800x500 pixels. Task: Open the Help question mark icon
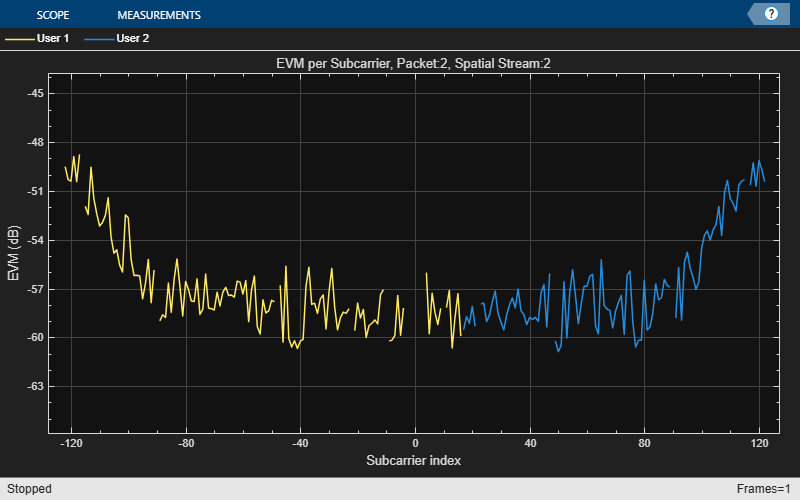click(x=771, y=14)
